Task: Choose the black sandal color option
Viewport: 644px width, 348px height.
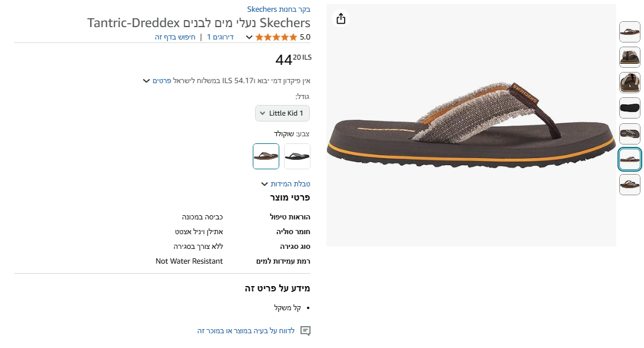Action: point(297,156)
